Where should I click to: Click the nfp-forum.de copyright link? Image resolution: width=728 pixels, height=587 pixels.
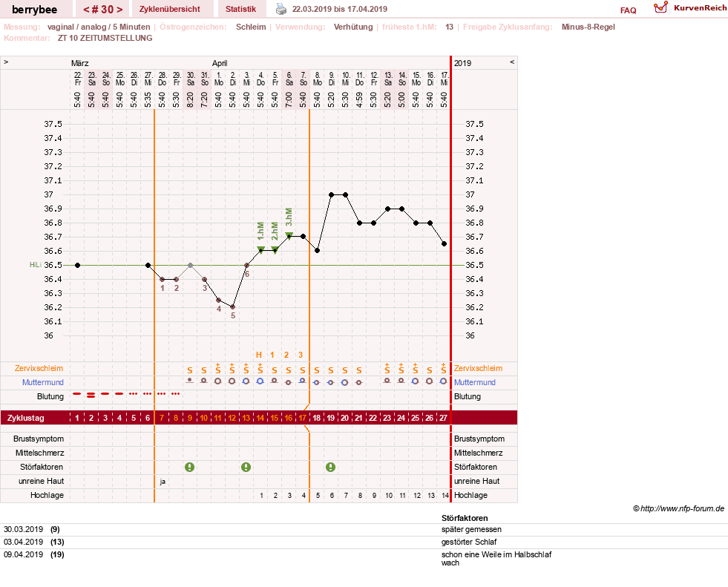pos(678,508)
